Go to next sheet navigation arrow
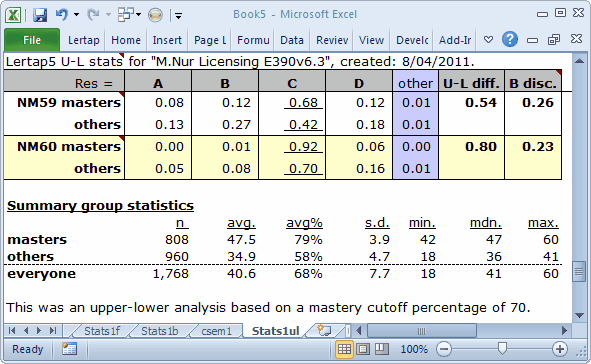The height and width of the screenshot is (364, 591). coord(39,331)
